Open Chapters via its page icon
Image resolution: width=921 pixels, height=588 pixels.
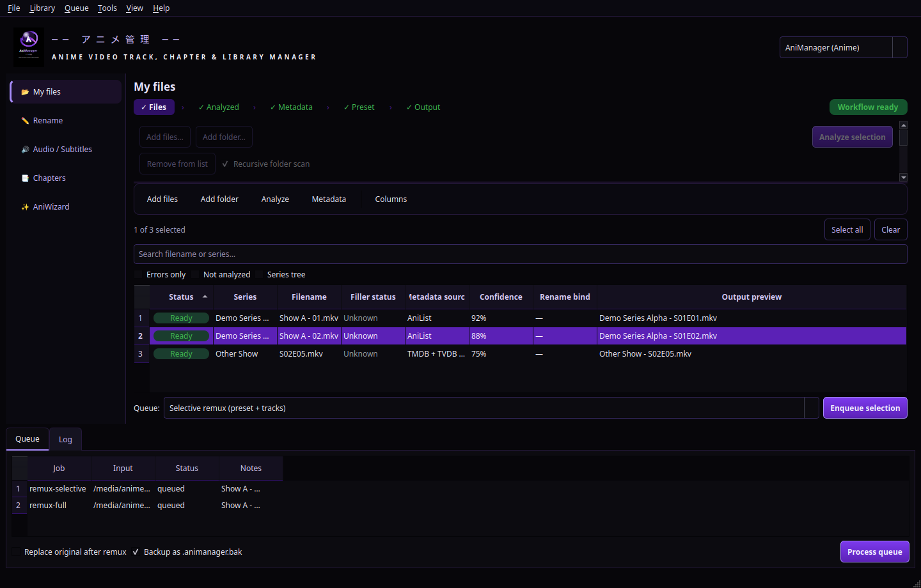[25, 178]
